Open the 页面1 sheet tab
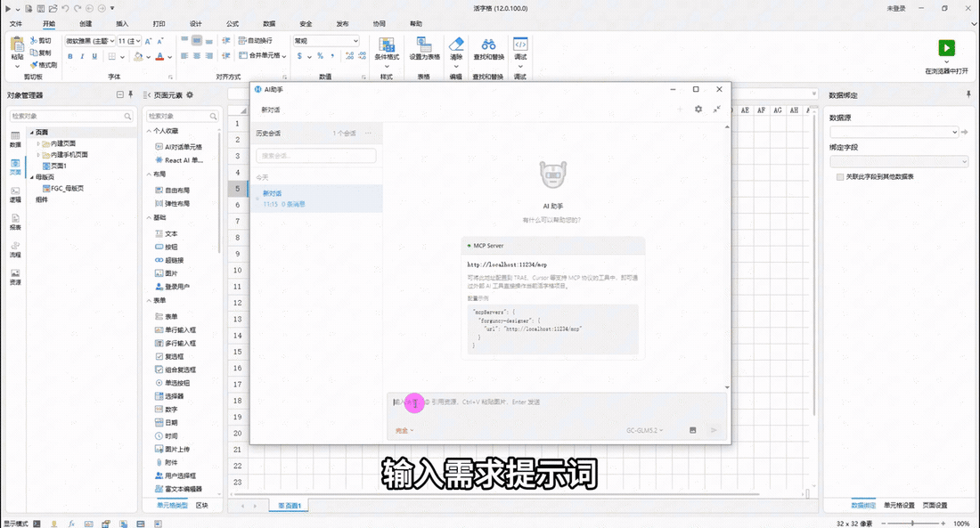 (x=290, y=506)
